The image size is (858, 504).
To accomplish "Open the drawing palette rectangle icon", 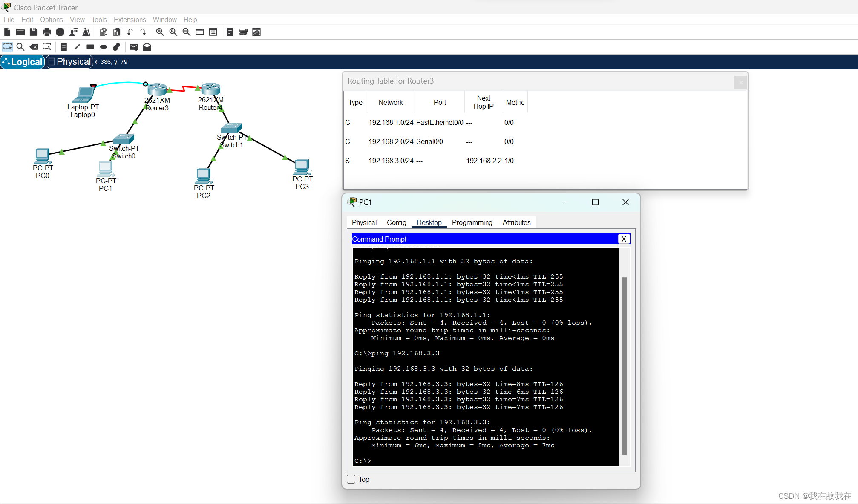I will 200,32.
